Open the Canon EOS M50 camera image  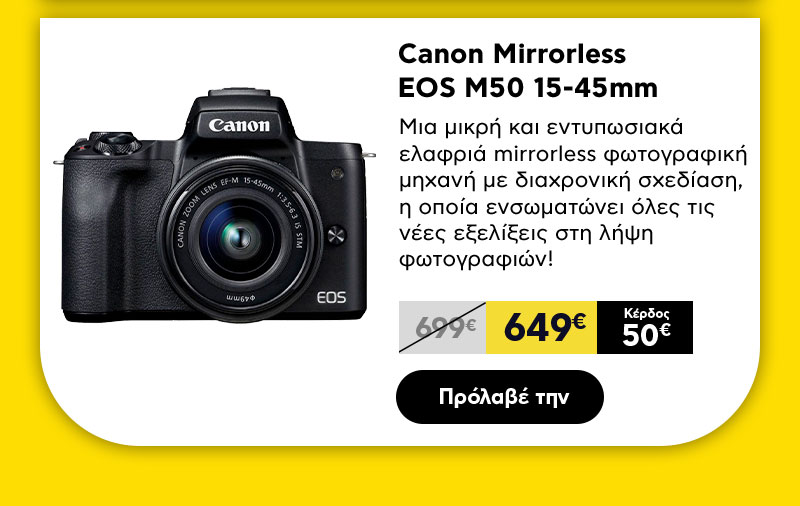214,205
